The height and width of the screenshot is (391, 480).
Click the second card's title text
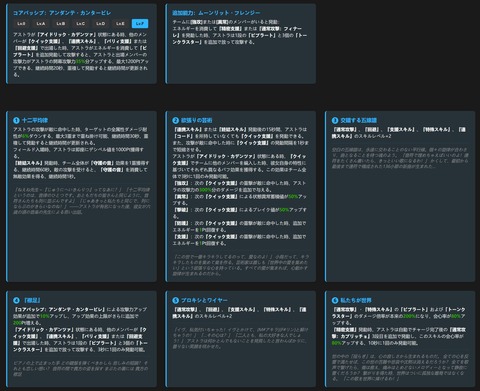tap(196, 120)
